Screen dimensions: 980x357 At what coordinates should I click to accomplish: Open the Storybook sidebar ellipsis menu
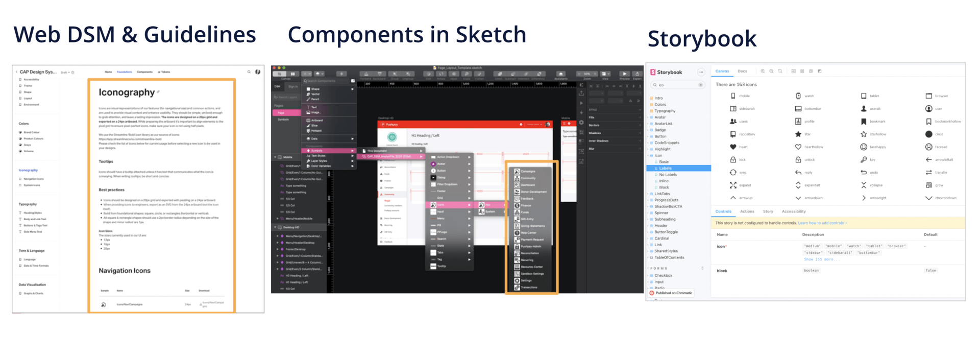pyautogui.click(x=701, y=72)
